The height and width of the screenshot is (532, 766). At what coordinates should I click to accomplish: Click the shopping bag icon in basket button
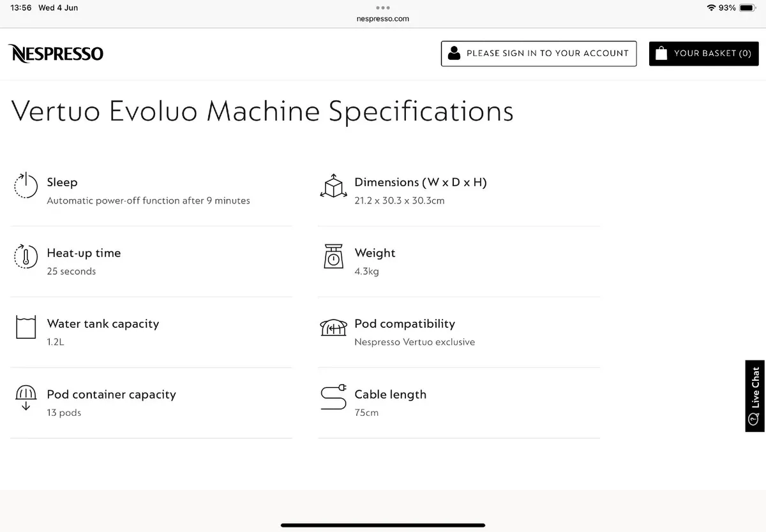[x=661, y=54]
